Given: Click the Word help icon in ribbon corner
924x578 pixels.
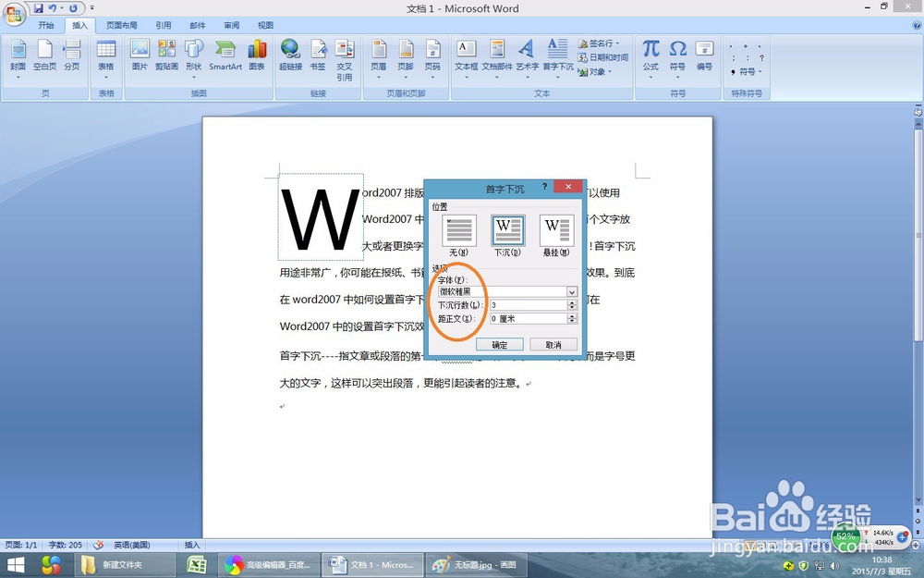Looking at the screenshot, I should point(917,25).
